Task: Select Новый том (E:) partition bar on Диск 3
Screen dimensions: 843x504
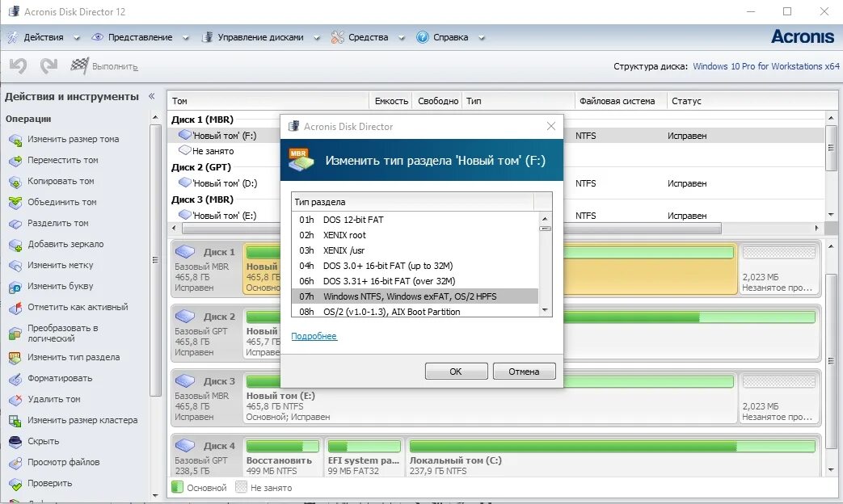Action: click(490, 397)
